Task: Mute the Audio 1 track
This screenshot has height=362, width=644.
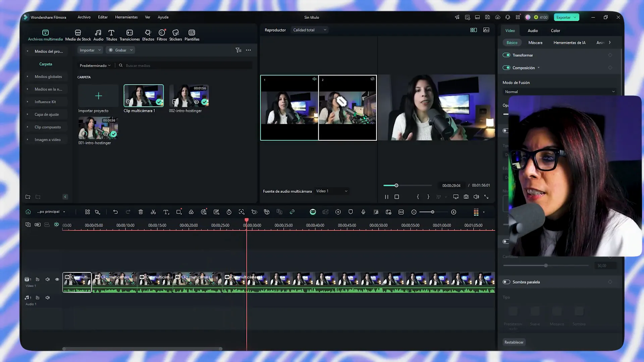Action: (x=48, y=298)
